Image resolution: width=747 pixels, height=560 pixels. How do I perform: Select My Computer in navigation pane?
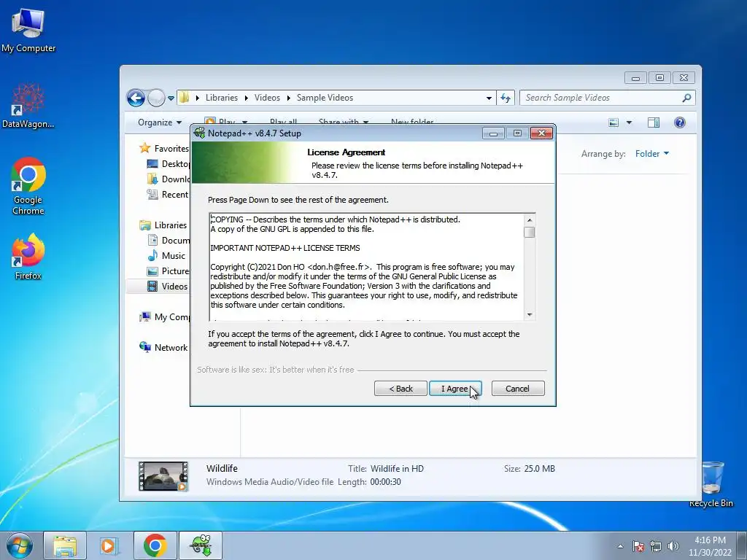click(164, 317)
